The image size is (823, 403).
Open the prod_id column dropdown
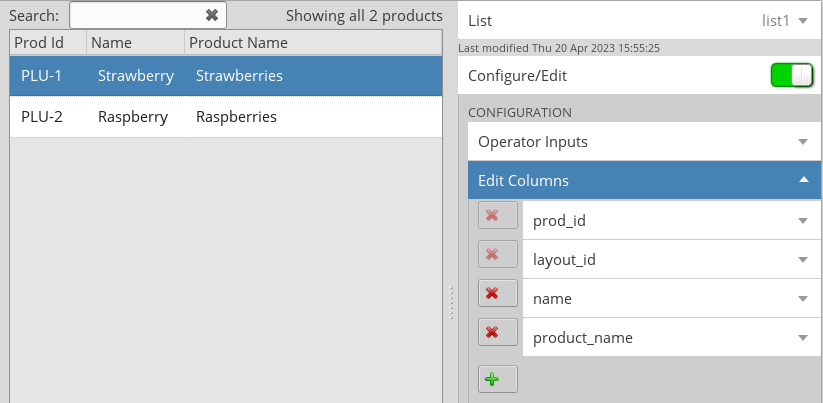click(672, 221)
